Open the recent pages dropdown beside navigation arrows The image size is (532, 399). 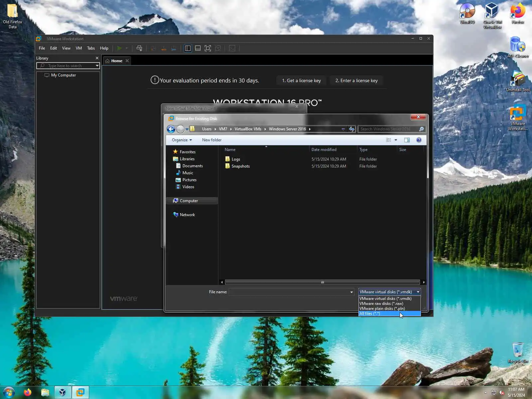click(x=187, y=129)
